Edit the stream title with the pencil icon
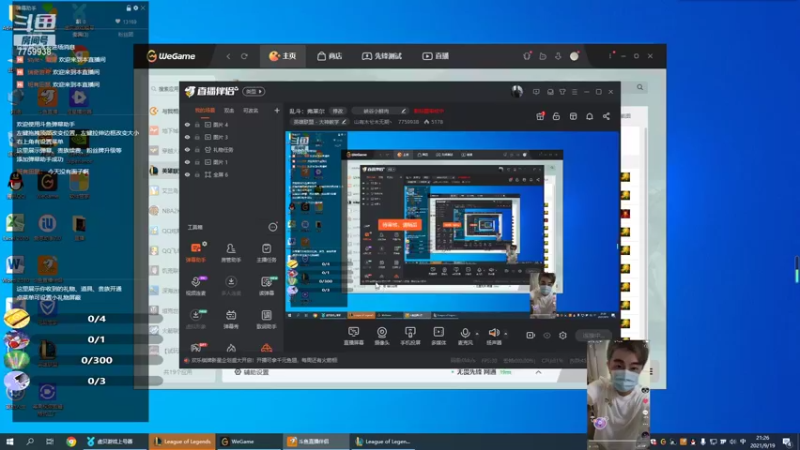 (x=403, y=111)
